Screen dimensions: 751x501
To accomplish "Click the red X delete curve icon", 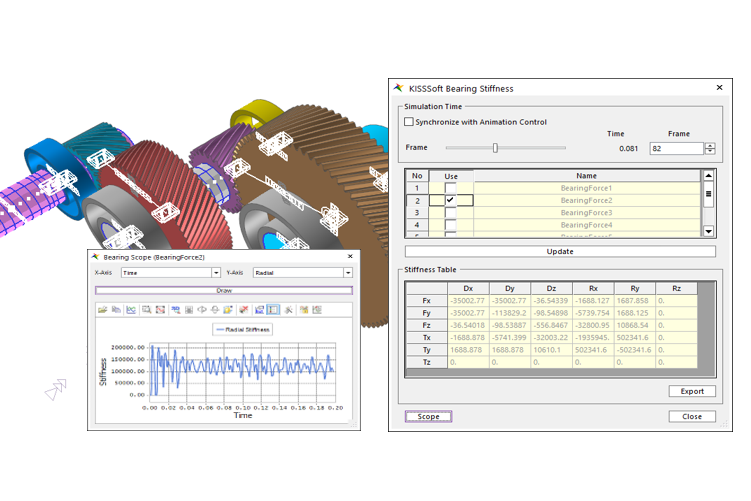I will (244, 310).
